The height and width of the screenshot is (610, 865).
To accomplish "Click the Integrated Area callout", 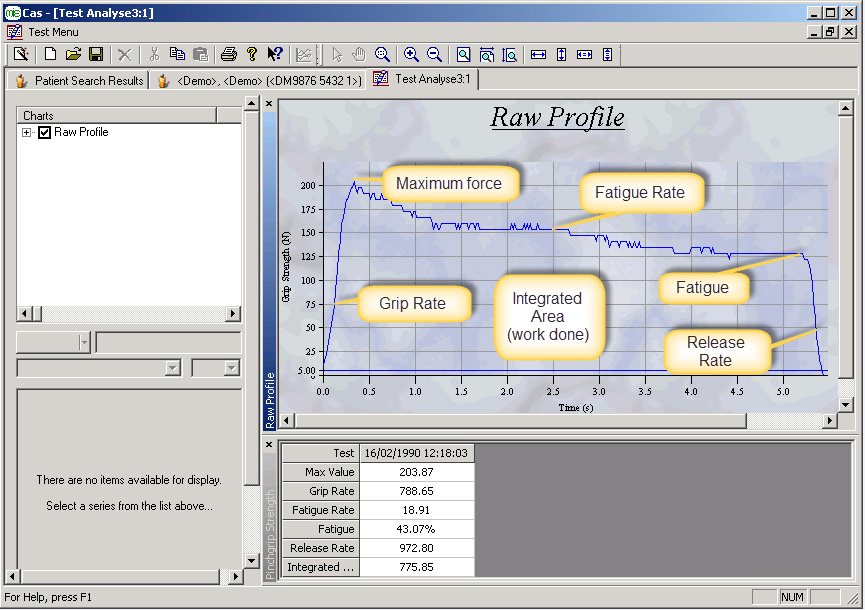I will coord(547,317).
